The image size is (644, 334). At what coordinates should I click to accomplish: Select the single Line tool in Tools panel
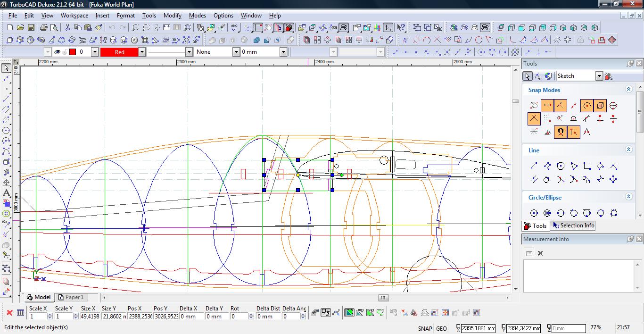[x=534, y=166]
